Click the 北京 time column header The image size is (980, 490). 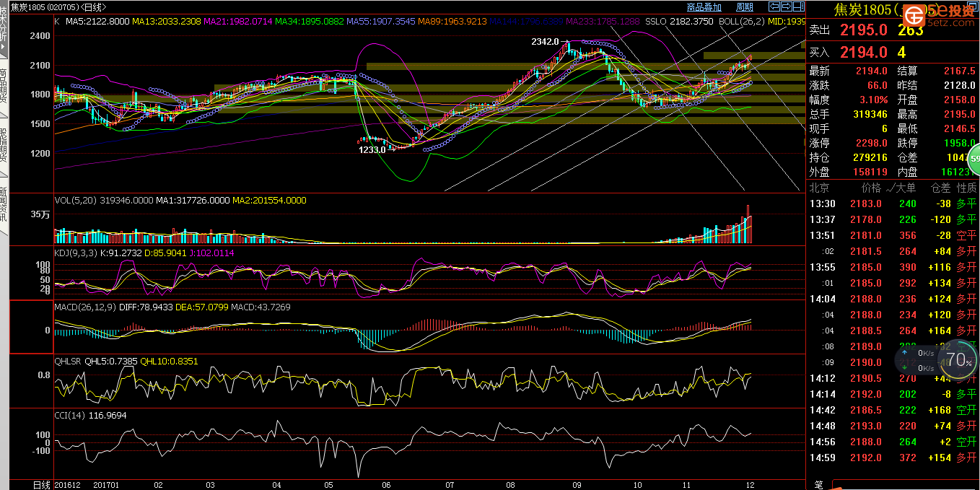(819, 188)
